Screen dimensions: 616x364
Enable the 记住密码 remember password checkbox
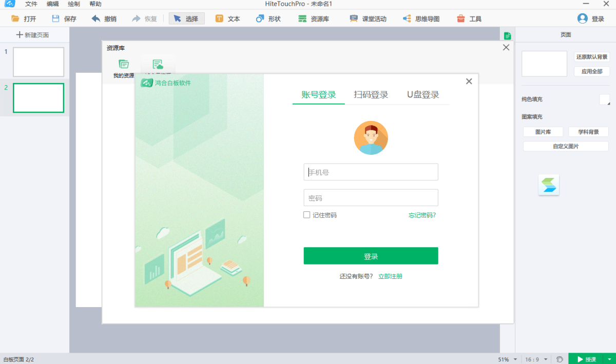[306, 215]
